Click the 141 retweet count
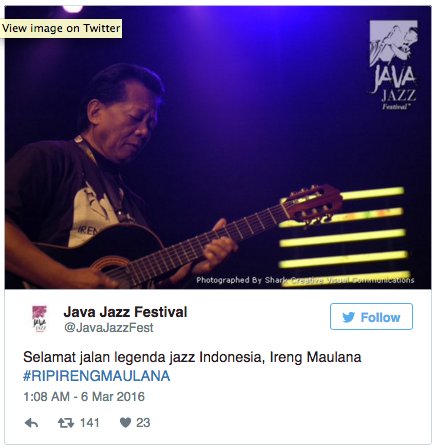 click(x=90, y=423)
